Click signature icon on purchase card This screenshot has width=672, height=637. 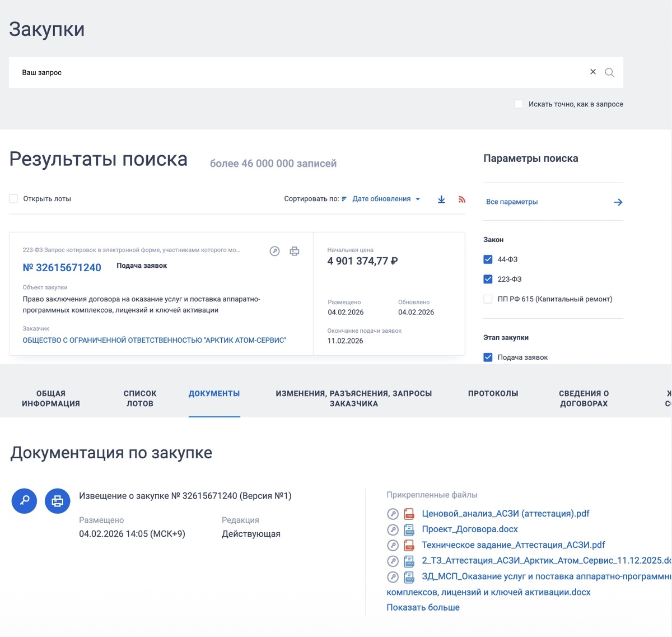pyautogui.click(x=274, y=251)
